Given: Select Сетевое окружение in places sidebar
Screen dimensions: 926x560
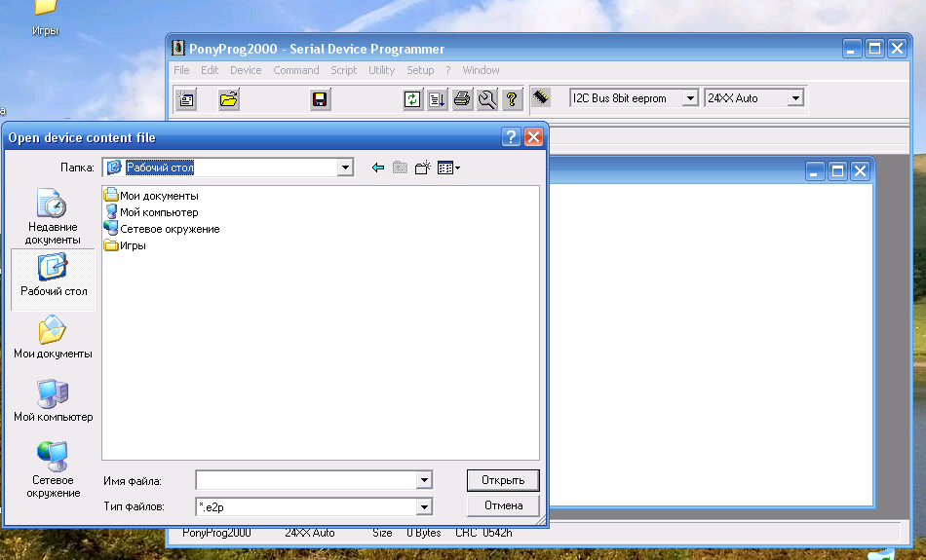Looking at the screenshot, I should point(54,469).
